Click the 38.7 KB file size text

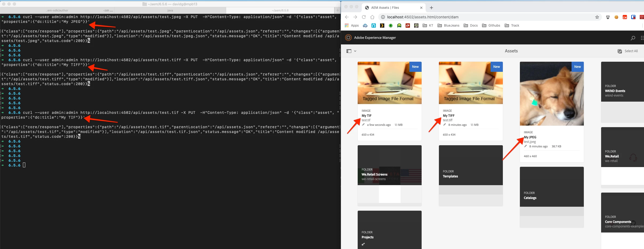(556, 146)
